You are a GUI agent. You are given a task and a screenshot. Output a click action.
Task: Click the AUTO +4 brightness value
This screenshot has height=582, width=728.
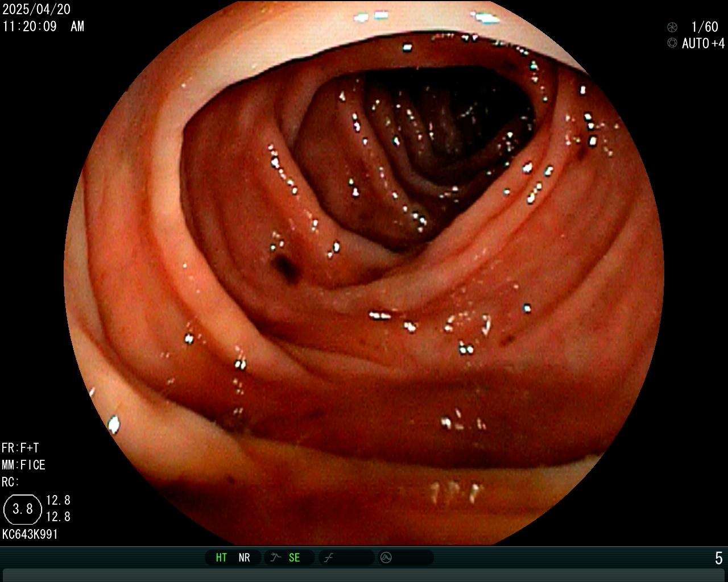click(x=704, y=43)
